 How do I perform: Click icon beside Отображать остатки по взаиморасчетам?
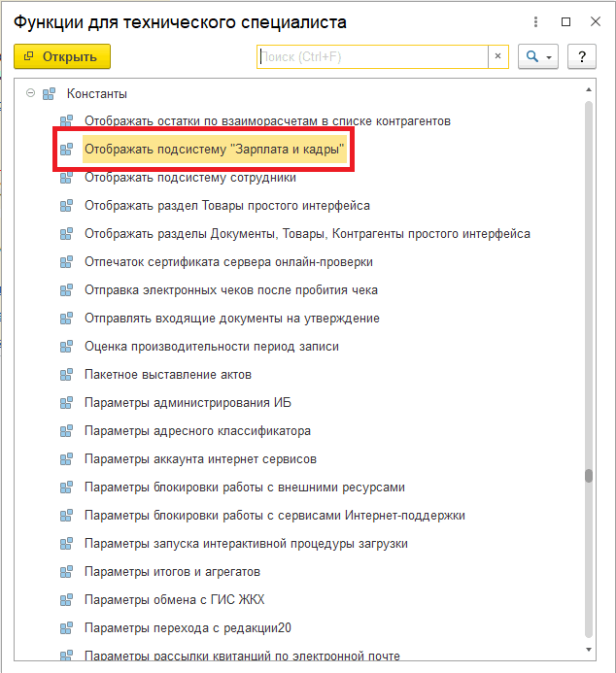66,121
